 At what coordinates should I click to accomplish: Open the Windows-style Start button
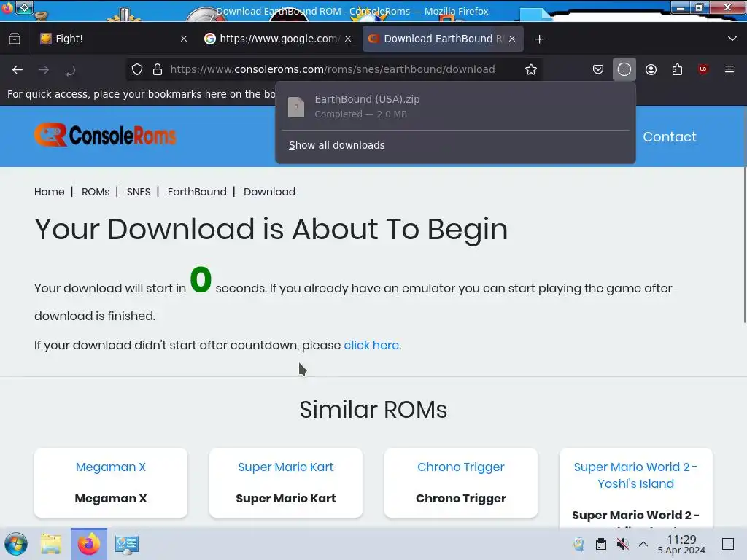16,544
